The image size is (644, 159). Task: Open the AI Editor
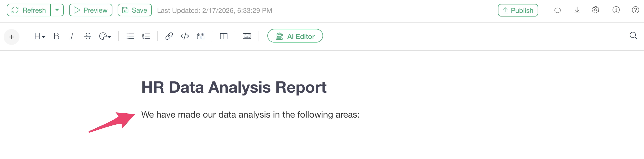295,36
